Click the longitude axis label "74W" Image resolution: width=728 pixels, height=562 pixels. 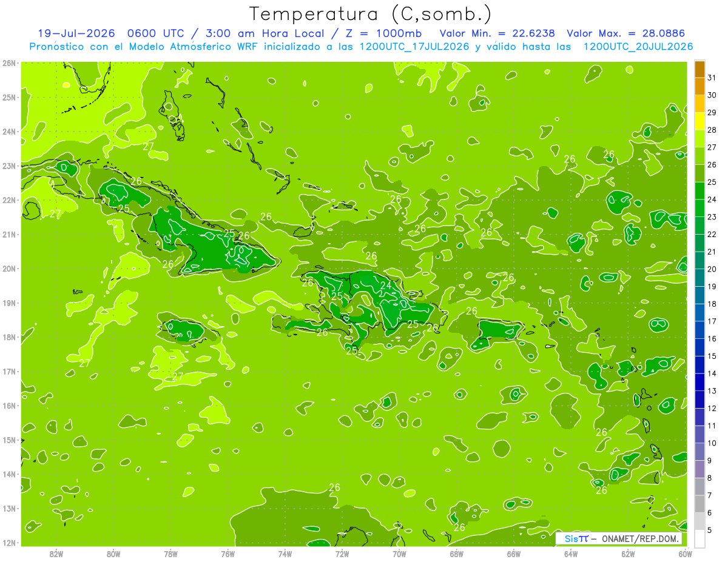pyautogui.click(x=285, y=554)
